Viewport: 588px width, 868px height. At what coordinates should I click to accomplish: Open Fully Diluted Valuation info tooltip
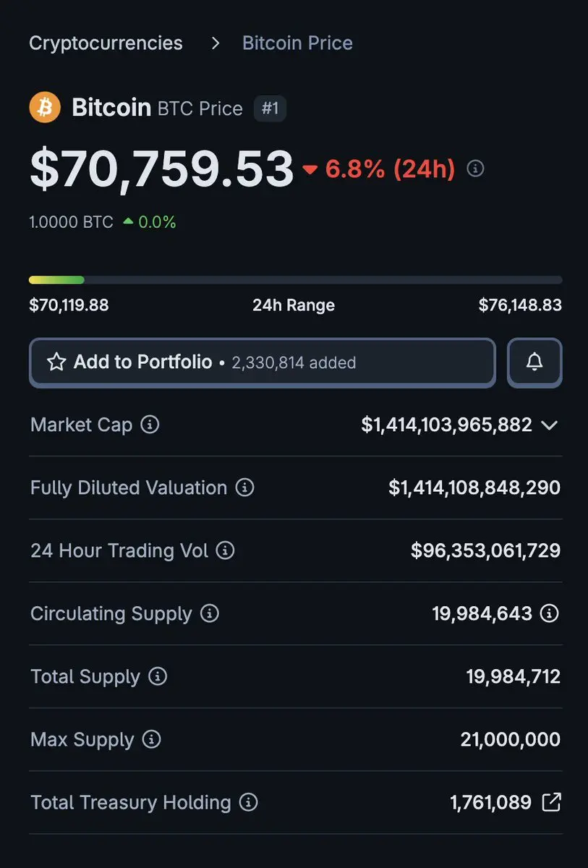[245, 488]
